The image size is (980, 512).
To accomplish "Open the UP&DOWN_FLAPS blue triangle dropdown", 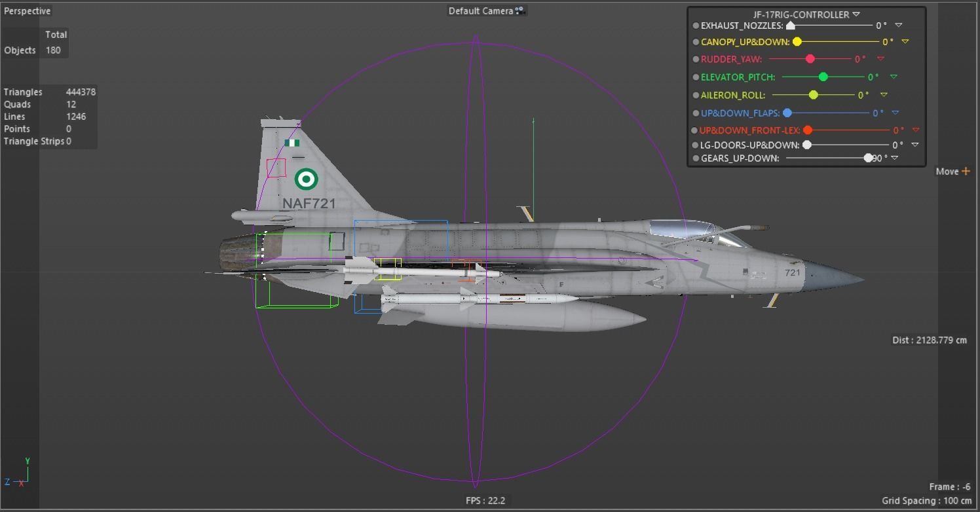I will [895, 113].
